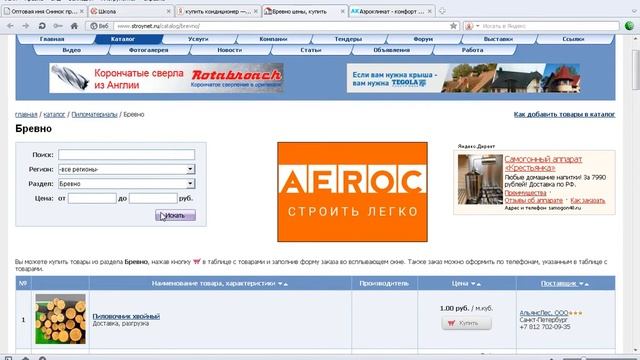Reload the page with the refresh icon
This screenshot has height=360, width=640.
(42, 26)
